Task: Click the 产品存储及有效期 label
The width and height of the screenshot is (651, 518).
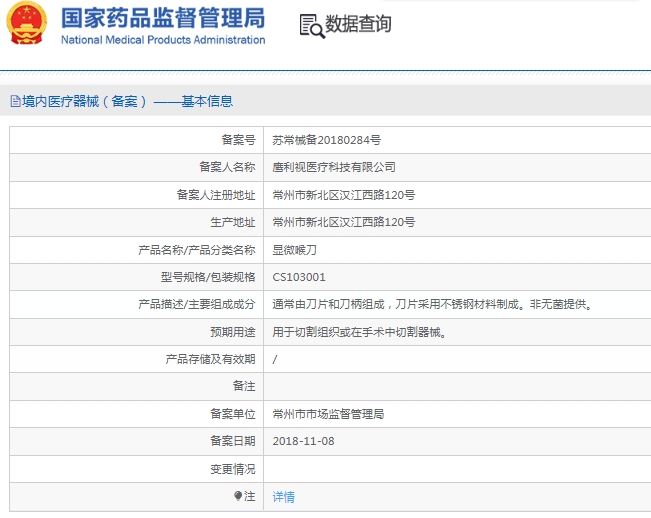Action: coord(210,359)
